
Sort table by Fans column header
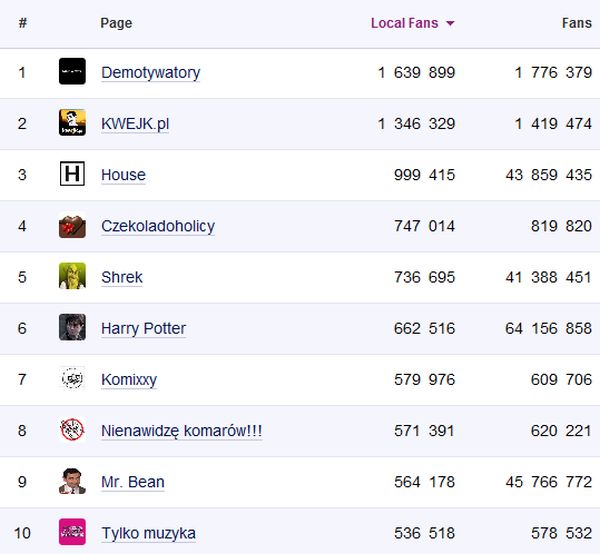pyautogui.click(x=576, y=23)
